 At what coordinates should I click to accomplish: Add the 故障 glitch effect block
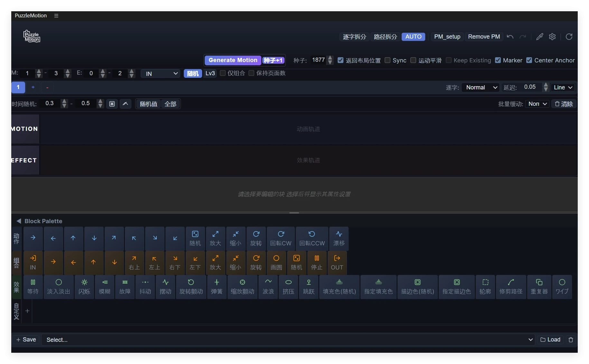tap(125, 287)
